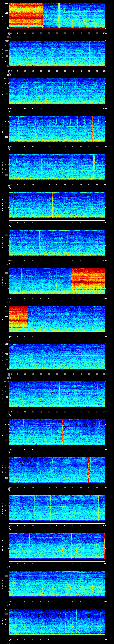114x644 pixels.
Task: Open the 16:26 spectrogram panel
Action: click(57, 394)
